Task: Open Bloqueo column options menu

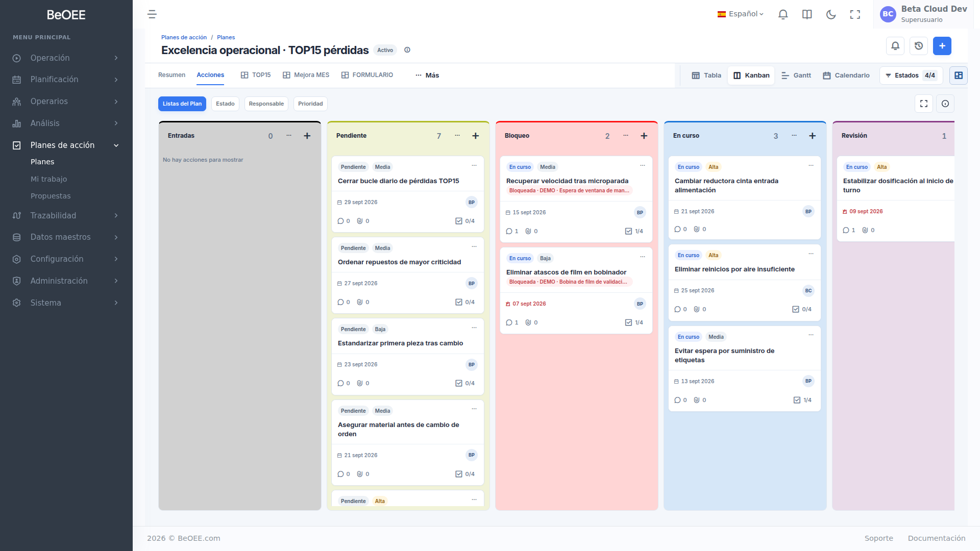Action: [626, 136]
